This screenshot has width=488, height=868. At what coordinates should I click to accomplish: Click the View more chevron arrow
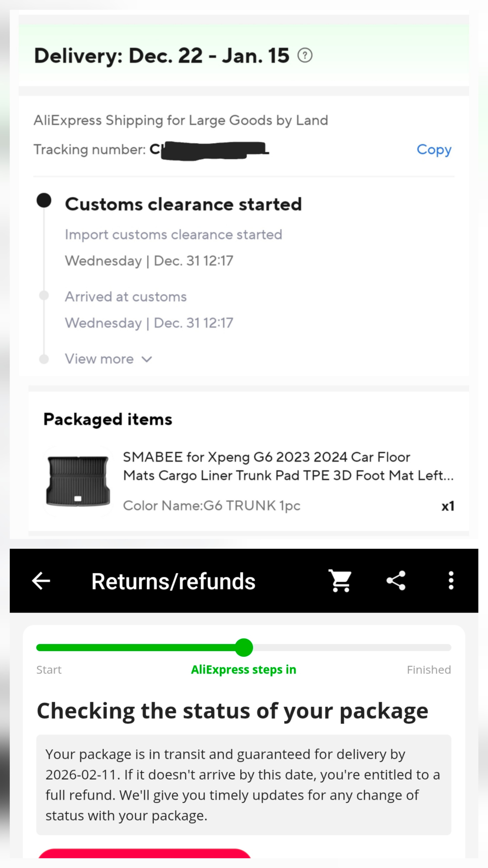click(x=147, y=359)
